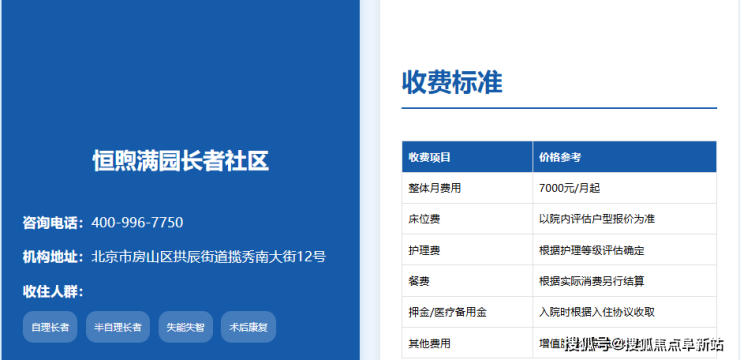The height and width of the screenshot is (360, 740).
Task: Select the 半自理长者 tag
Action: coord(118,327)
